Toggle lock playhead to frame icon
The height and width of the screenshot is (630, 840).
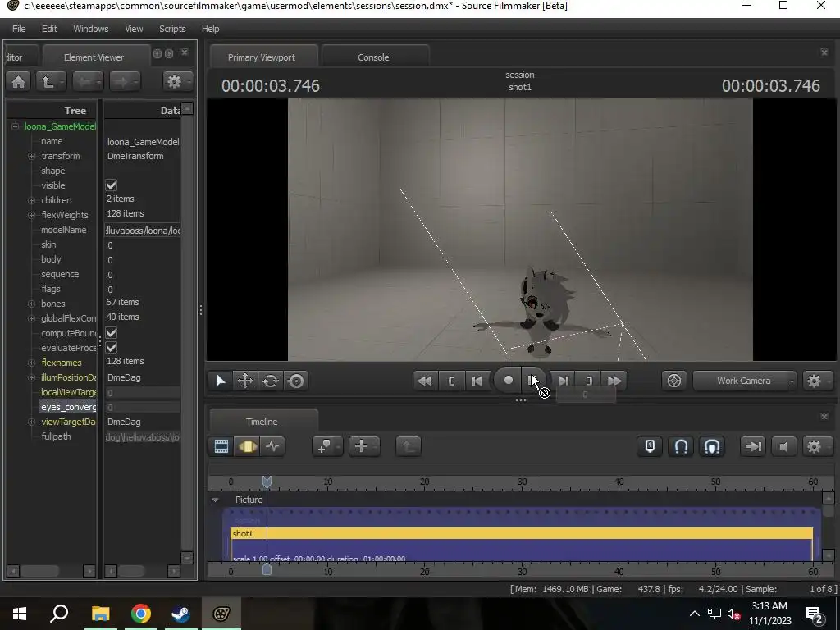(x=650, y=446)
